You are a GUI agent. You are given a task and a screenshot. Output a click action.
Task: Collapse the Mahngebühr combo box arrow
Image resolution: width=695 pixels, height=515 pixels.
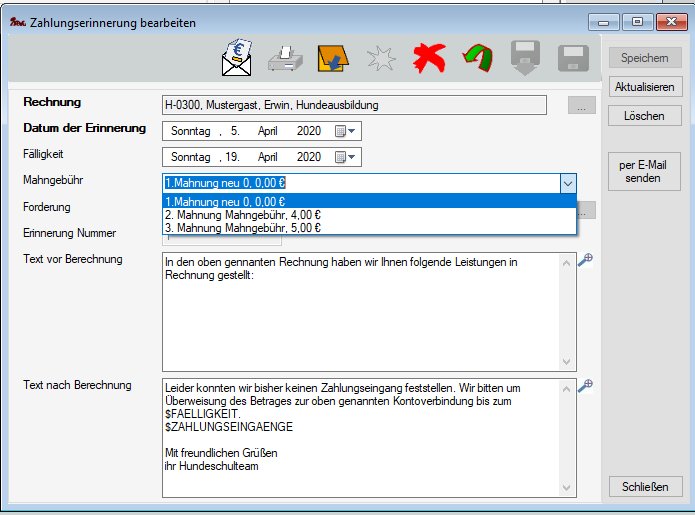(x=567, y=183)
